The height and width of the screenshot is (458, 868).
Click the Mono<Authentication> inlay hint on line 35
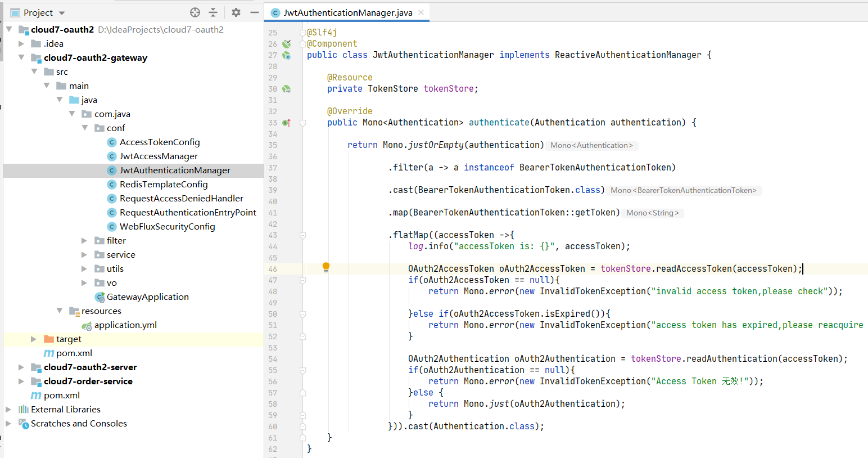click(592, 145)
